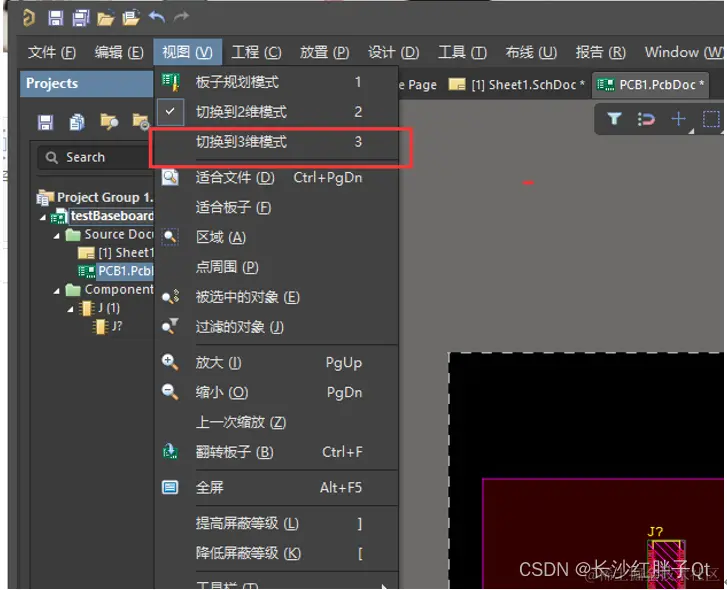Screen dimensions: 727x590
Task: Click 过滤的对象 (J) menu entry
Action: point(277,327)
